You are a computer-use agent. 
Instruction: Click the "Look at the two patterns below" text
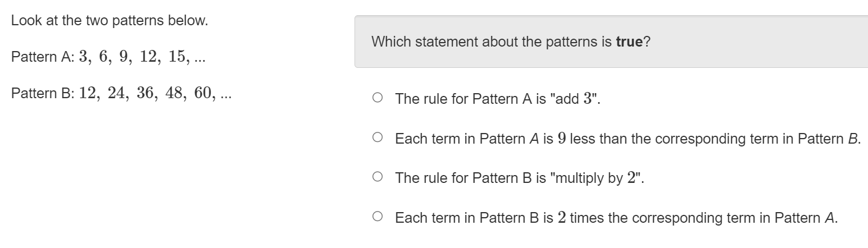point(110,21)
